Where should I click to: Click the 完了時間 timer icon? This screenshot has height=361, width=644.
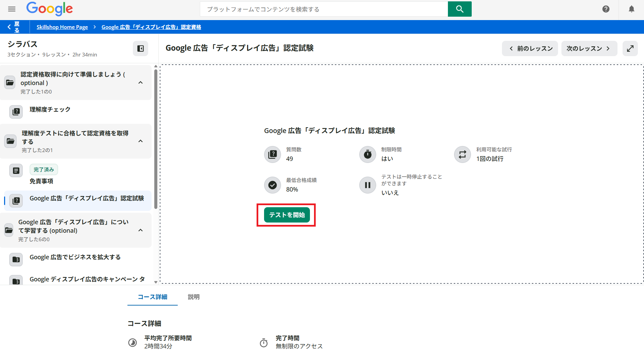click(264, 342)
